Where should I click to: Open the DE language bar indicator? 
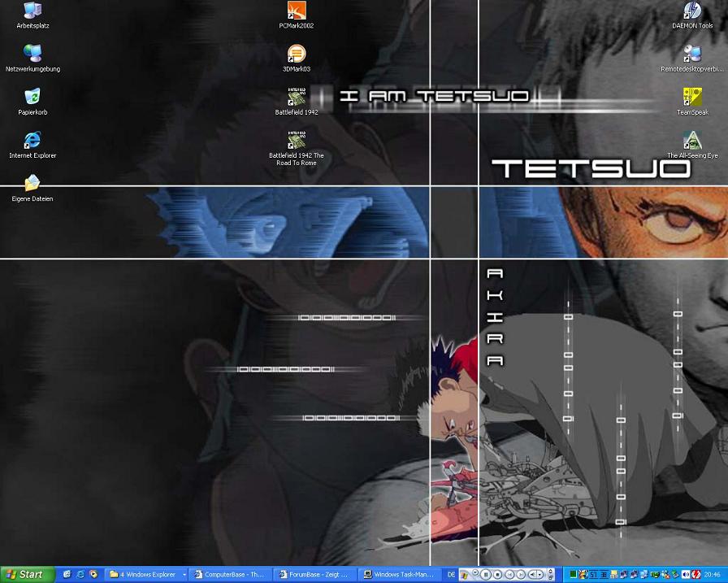click(x=451, y=575)
